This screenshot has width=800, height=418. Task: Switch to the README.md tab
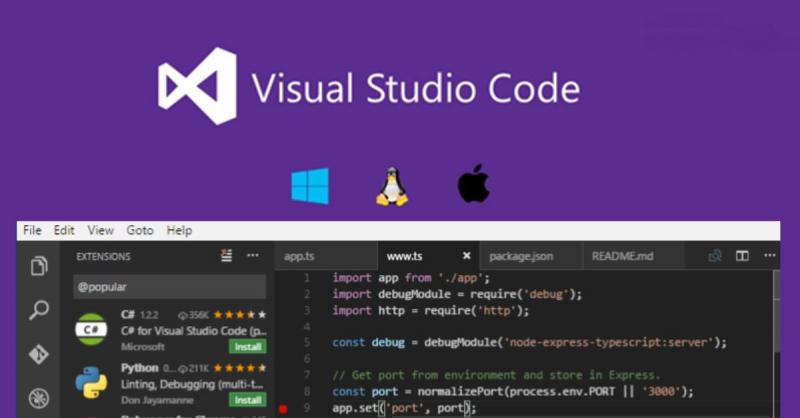click(633, 256)
